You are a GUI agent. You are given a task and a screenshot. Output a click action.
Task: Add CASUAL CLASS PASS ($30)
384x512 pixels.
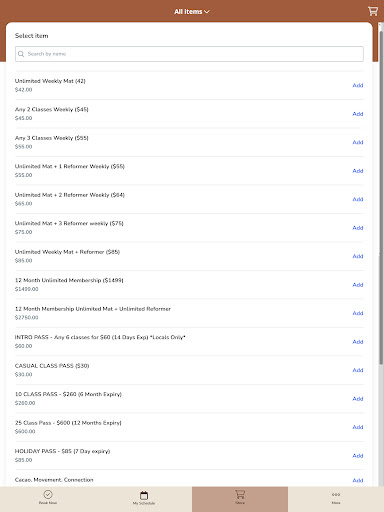[358, 370]
